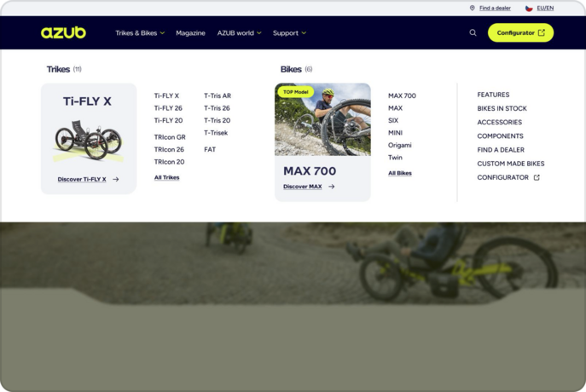586x392 pixels.
Task: Click the Czech flag language icon
Action: pos(529,8)
